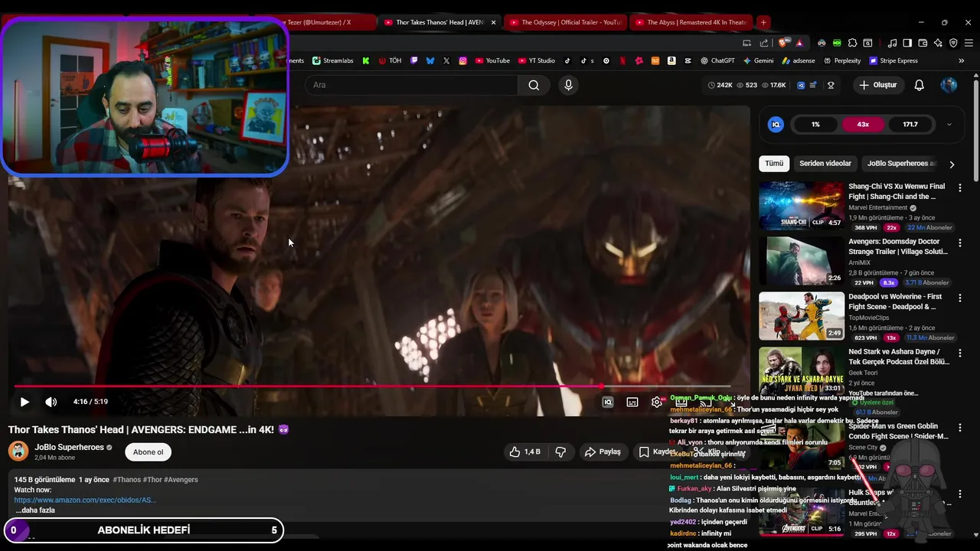The image size is (980, 551).
Task: Close the Thor Takes Thanos' Head tab
Action: tap(493, 22)
